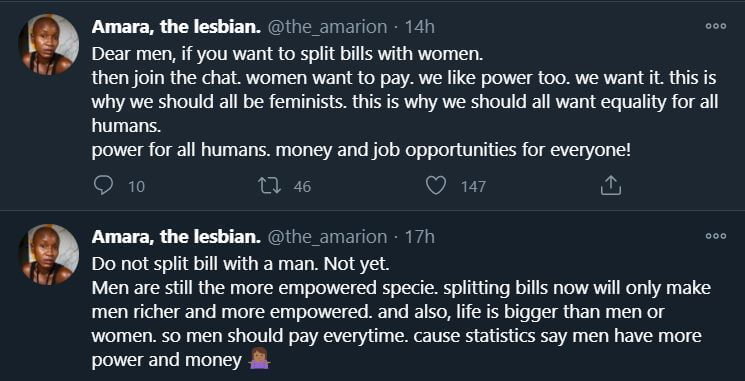Like the tweet with 147 likes
The width and height of the screenshot is (745, 381).
point(435,186)
